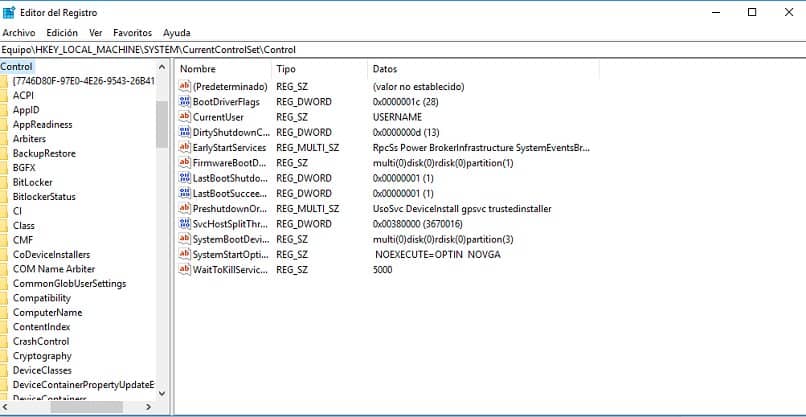
Task: Select the BackupRestore key
Action: (44, 153)
